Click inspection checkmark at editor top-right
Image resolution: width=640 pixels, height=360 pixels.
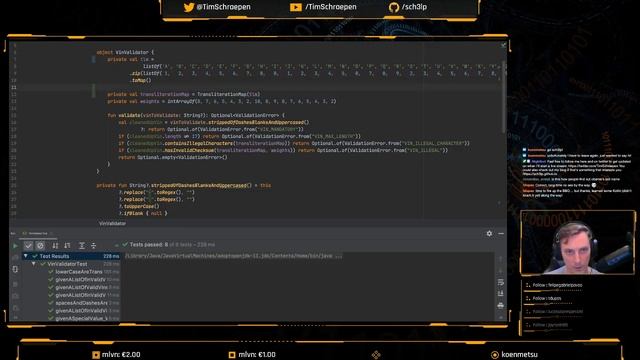(503, 45)
